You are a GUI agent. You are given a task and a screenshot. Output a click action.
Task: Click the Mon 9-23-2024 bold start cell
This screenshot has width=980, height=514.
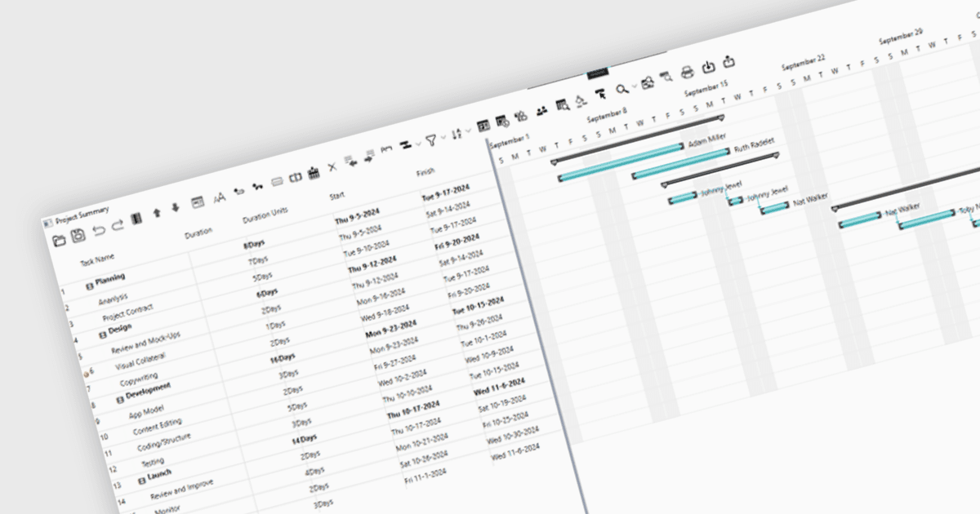point(391,327)
